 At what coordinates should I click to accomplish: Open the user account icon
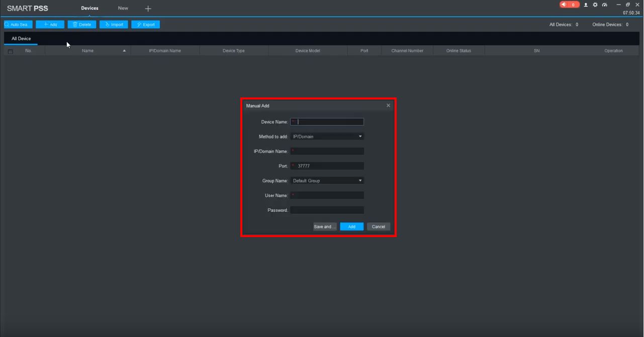[x=586, y=5]
